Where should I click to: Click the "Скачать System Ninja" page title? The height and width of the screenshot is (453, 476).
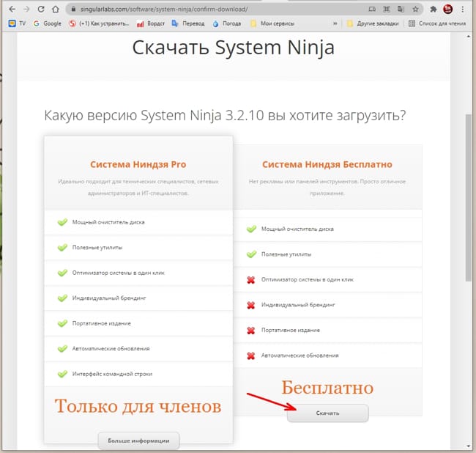click(x=234, y=48)
